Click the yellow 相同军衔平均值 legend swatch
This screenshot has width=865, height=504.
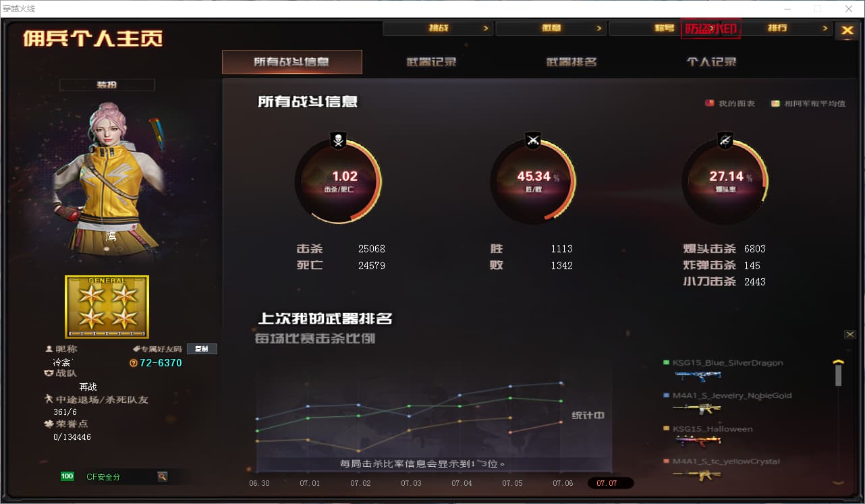(776, 103)
